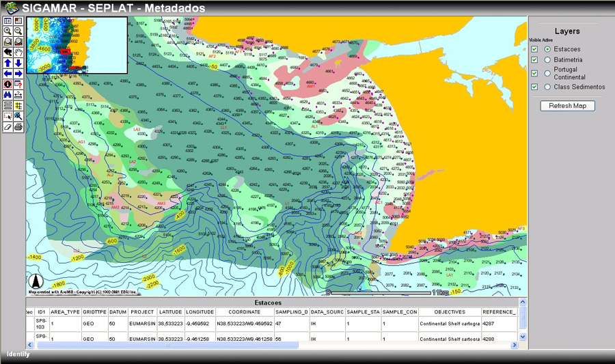Pan map east with right arrow
The image size is (615, 364).
18,73
